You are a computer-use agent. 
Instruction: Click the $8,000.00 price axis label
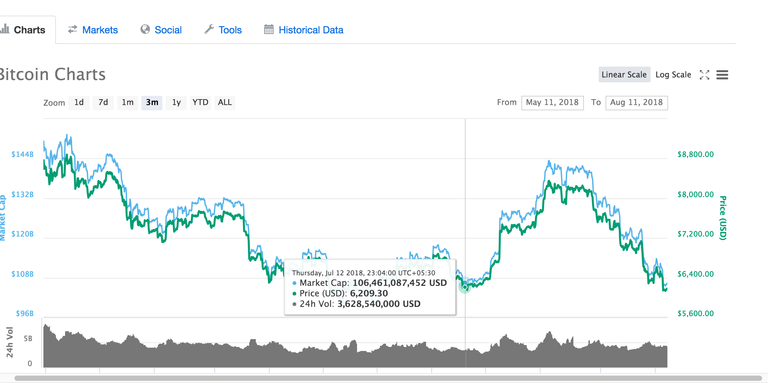tap(696, 194)
